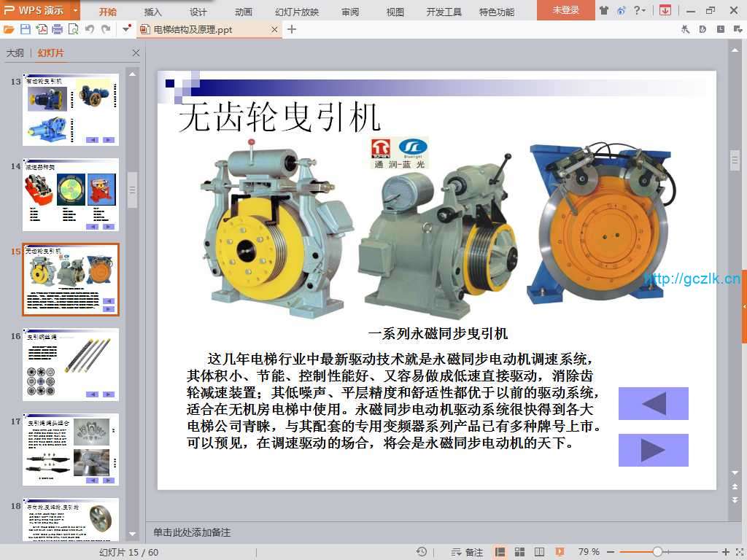Viewport: 747px width, 560px height.
Task: Open the 插入 ribbon tab
Action: coord(153,12)
